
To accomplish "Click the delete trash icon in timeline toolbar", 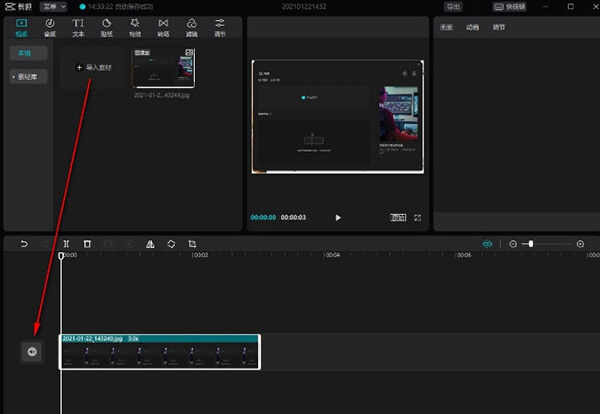I will coord(87,244).
